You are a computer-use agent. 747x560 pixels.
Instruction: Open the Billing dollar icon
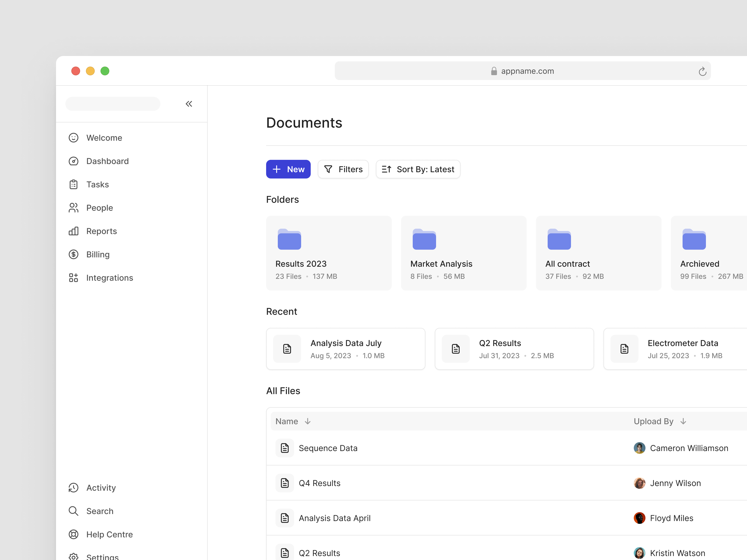click(73, 254)
